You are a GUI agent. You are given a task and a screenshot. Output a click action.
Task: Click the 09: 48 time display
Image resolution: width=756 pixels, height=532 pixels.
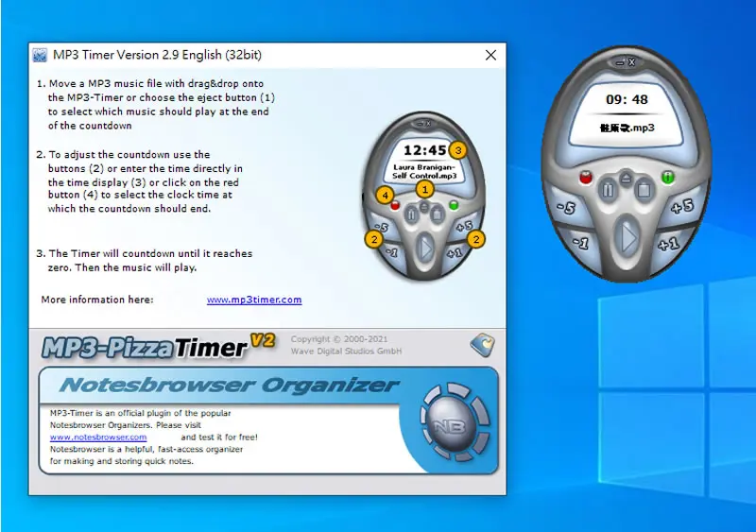(627, 100)
